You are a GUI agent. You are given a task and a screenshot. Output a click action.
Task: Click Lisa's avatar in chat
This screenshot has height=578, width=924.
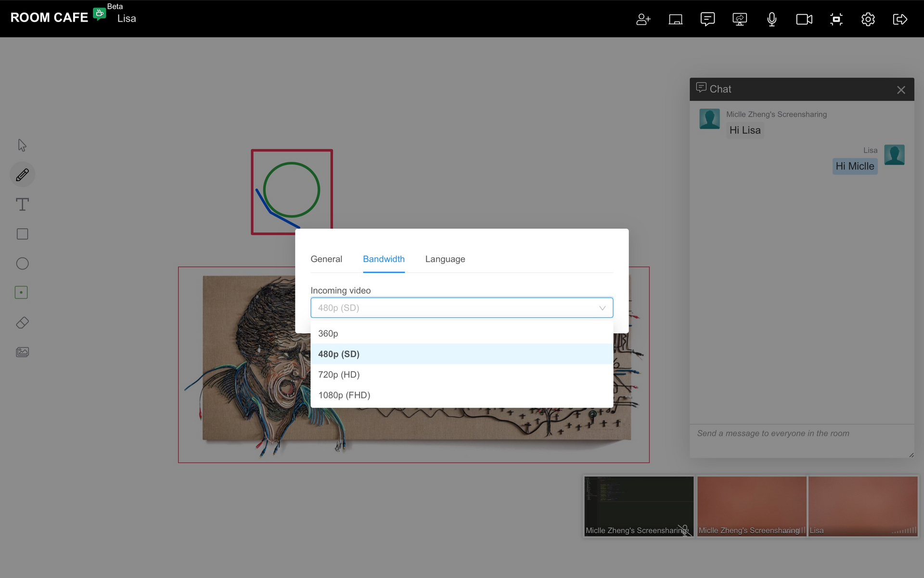click(x=894, y=155)
